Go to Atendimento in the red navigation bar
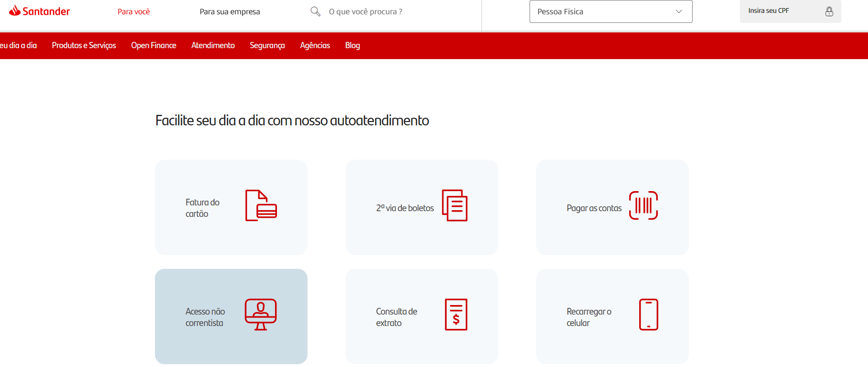 point(213,45)
